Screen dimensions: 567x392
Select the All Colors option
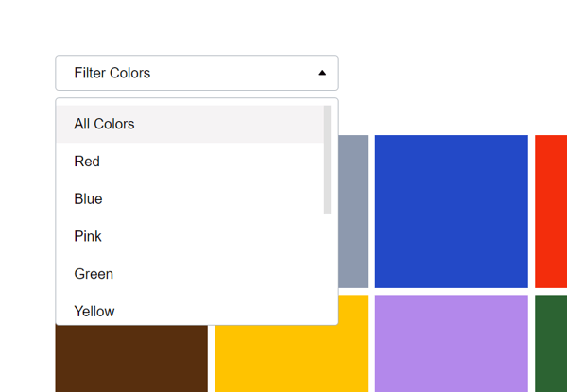[104, 124]
